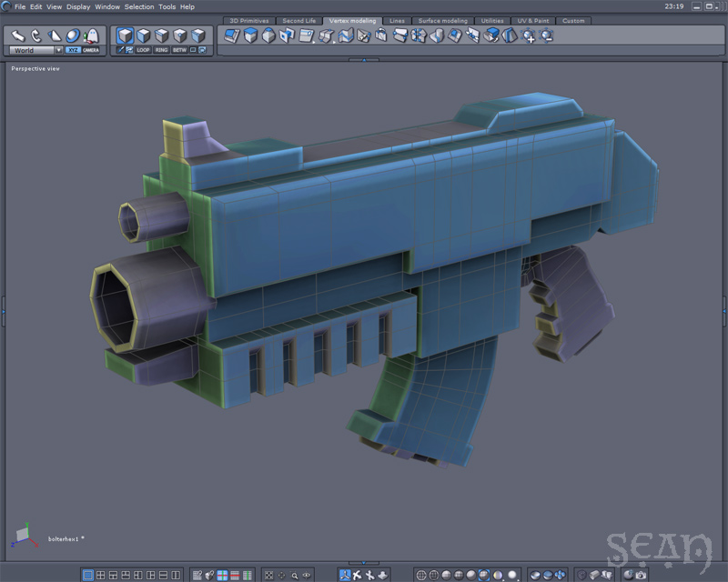Select the curved surface extract tool

(x=437, y=35)
